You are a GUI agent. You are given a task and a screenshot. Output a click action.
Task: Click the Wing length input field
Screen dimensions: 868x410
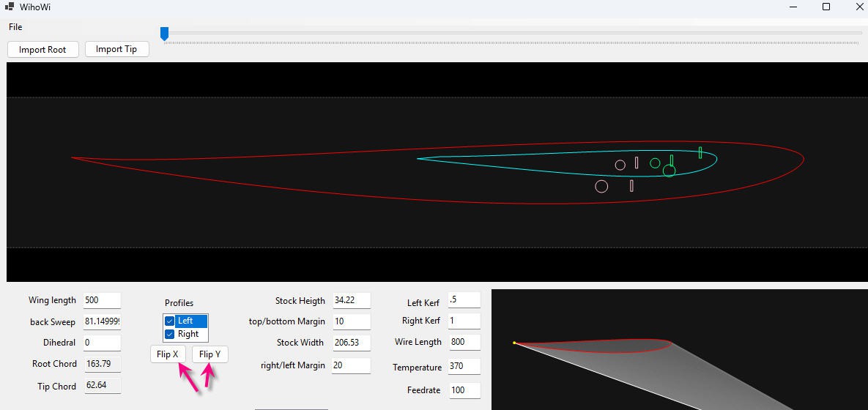[102, 300]
